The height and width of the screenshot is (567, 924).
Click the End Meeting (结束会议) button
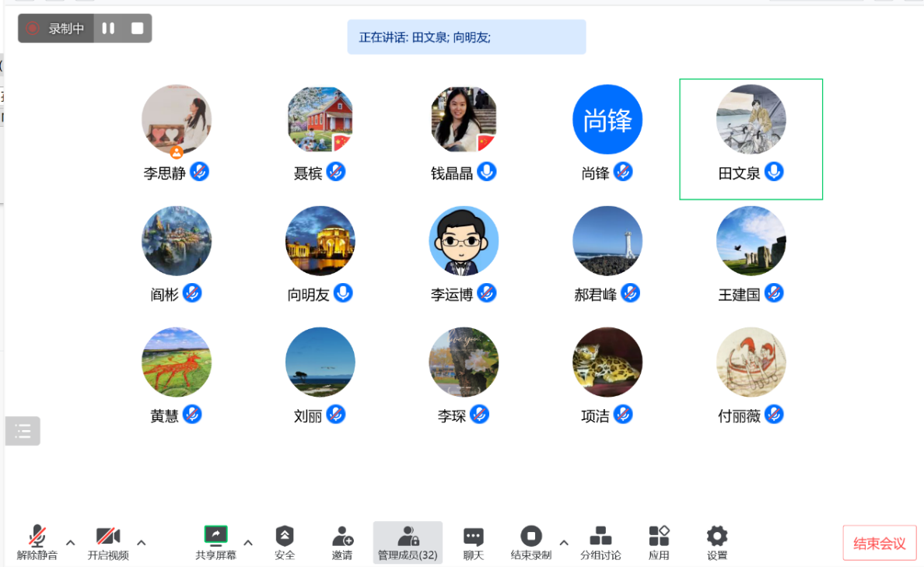tap(879, 543)
